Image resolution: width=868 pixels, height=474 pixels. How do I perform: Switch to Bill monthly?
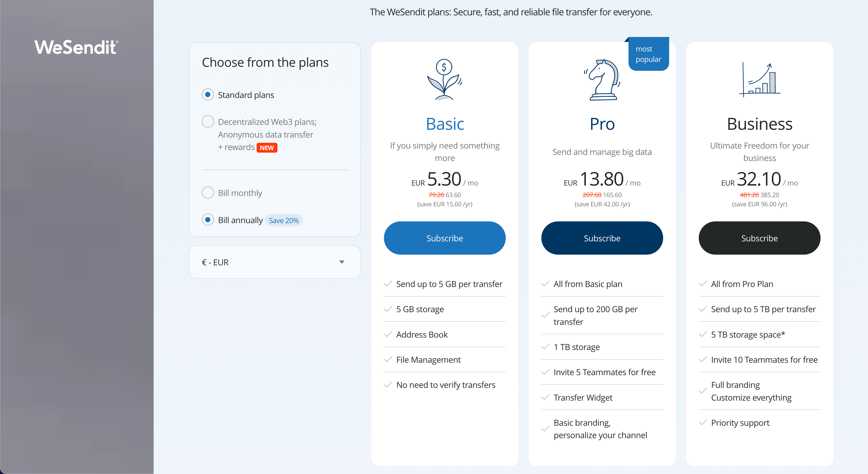point(208,192)
